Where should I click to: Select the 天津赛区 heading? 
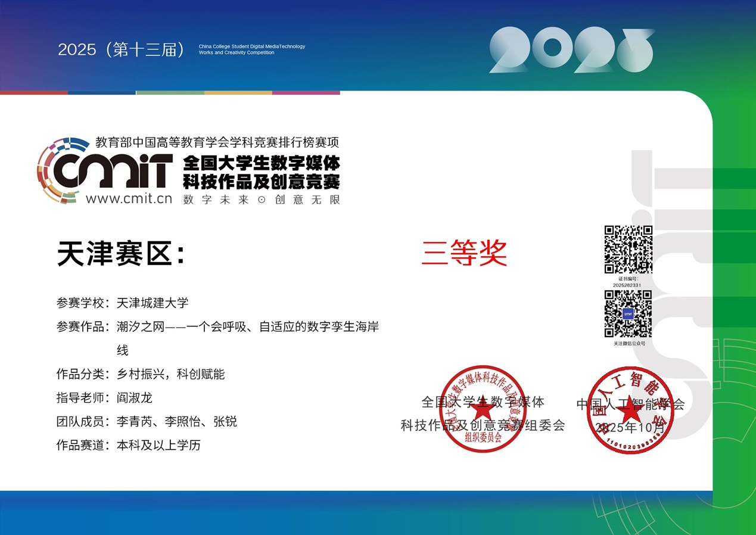[121, 254]
